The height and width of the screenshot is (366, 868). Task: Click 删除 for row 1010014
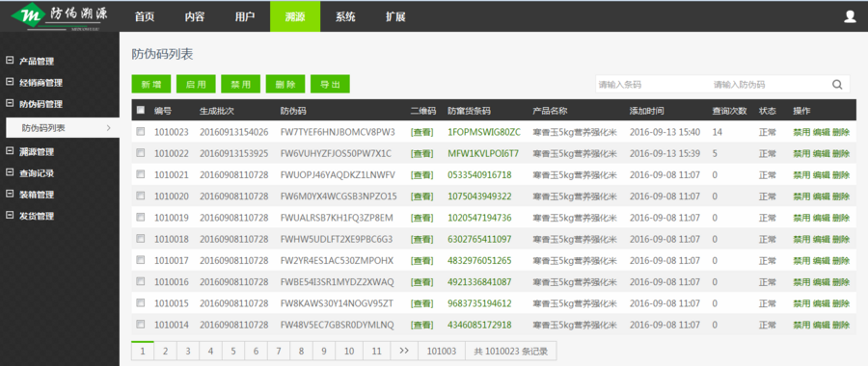841,325
